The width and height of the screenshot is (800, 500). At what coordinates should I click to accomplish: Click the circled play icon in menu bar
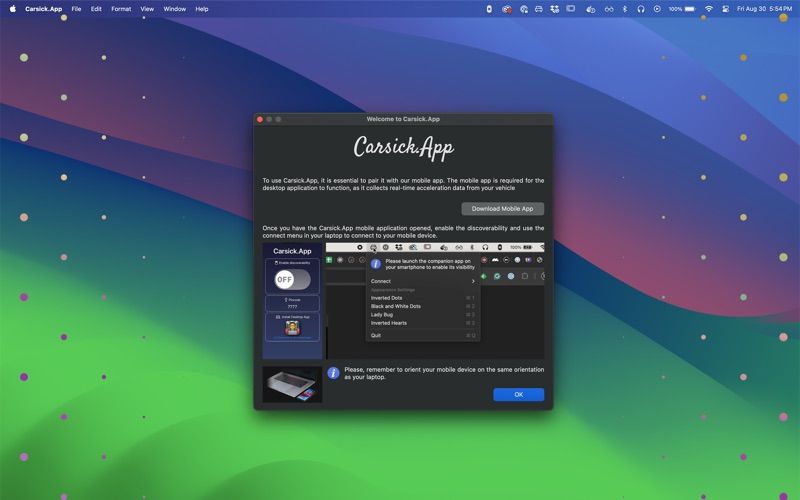pyautogui.click(x=657, y=9)
